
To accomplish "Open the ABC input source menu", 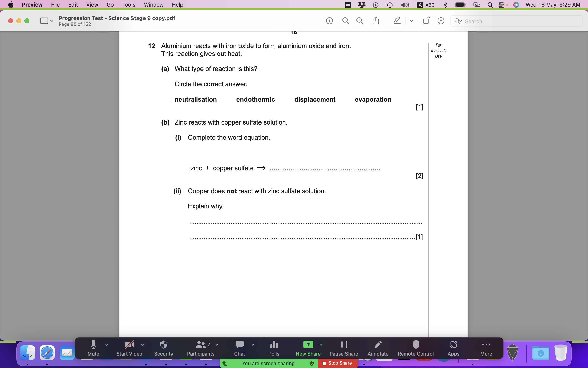I will click(x=426, y=5).
